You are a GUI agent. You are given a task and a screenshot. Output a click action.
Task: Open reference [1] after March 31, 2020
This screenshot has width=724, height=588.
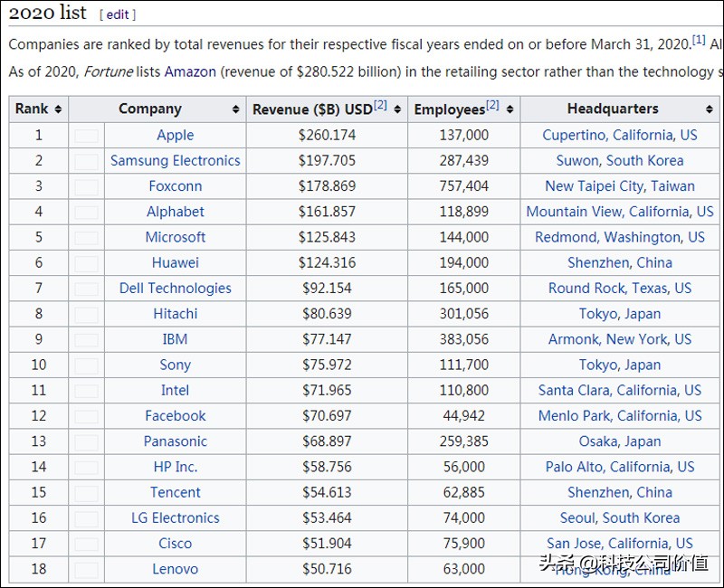pyautogui.click(x=699, y=40)
